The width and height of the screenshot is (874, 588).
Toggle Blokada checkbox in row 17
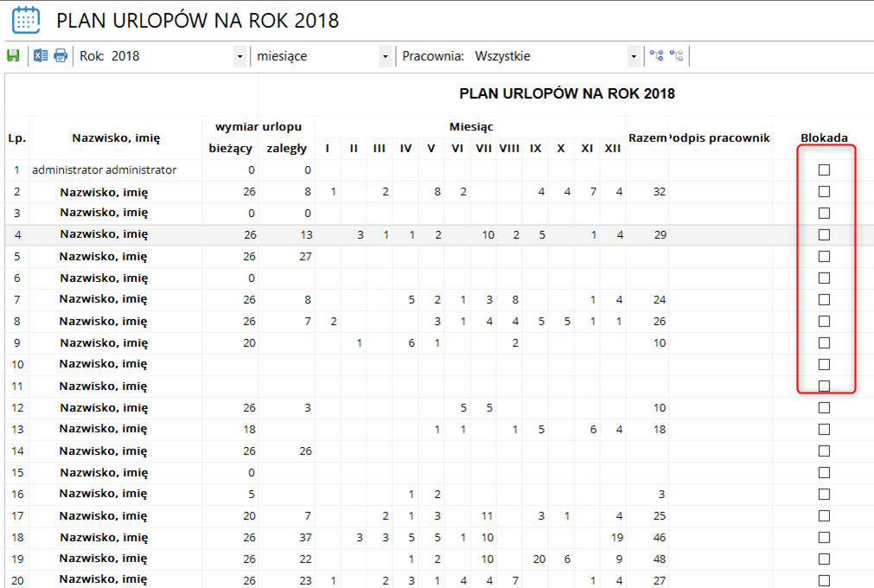pos(824,515)
